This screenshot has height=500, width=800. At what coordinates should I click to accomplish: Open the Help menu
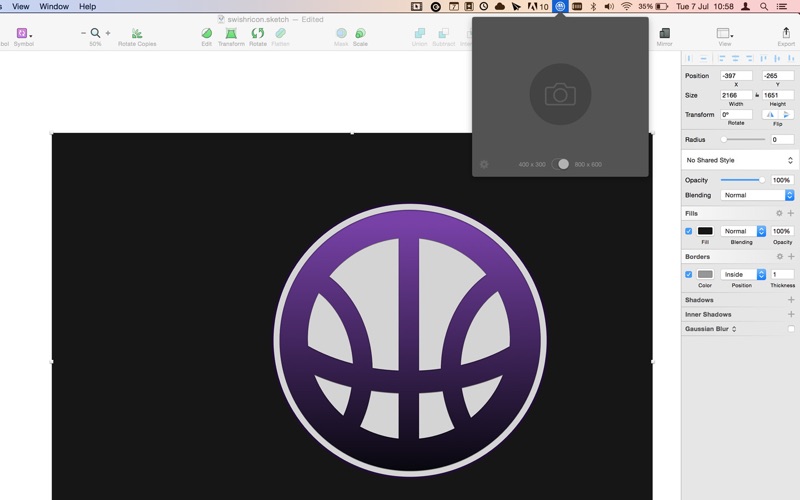(87, 7)
